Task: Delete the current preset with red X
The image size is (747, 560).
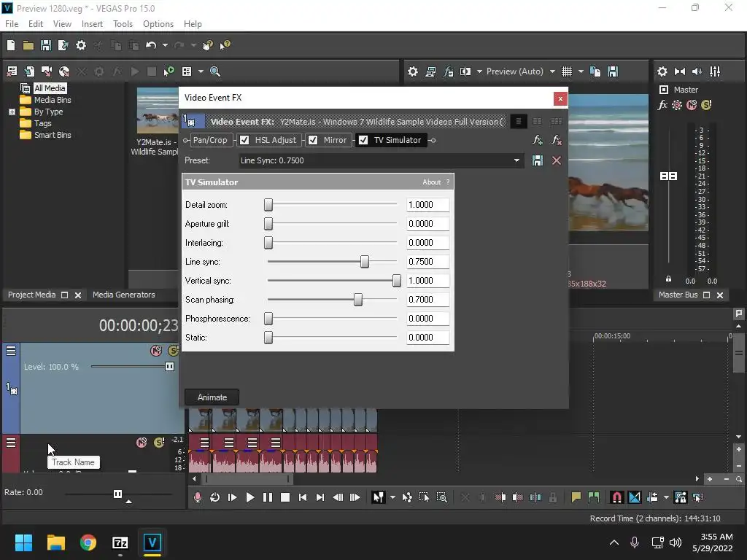Action: (557, 160)
